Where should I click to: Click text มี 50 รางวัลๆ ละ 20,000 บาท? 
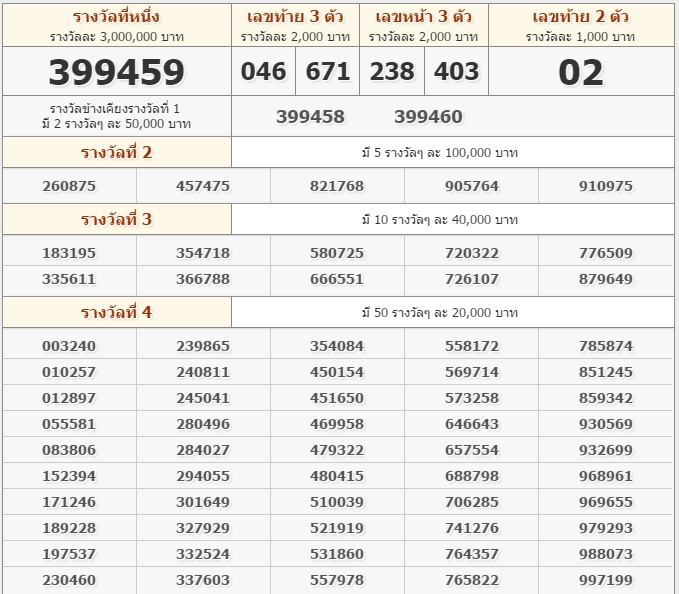[x=440, y=313]
